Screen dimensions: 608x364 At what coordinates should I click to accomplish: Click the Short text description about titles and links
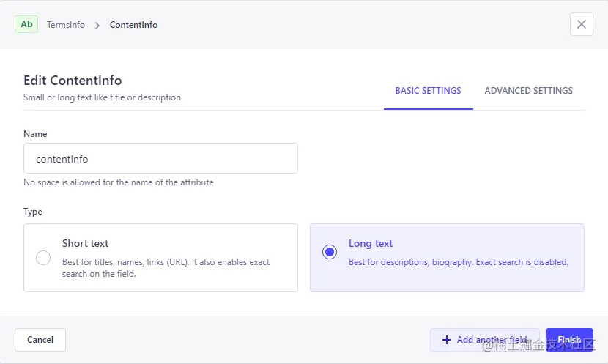click(166, 268)
